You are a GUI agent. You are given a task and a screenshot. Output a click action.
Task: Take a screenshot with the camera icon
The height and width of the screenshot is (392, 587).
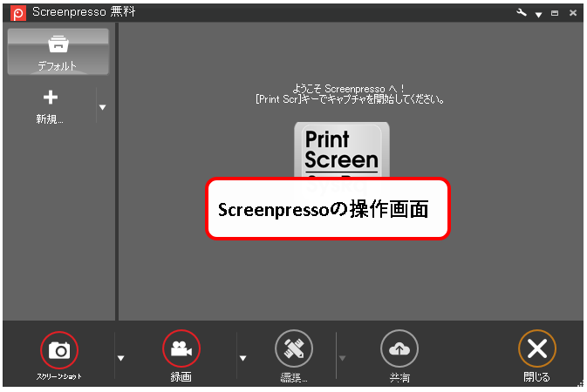tap(59, 350)
